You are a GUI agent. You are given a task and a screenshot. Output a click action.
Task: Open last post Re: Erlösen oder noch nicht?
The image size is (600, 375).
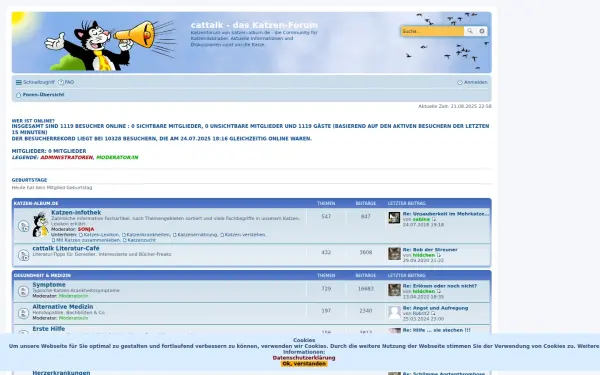(x=440, y=286)
